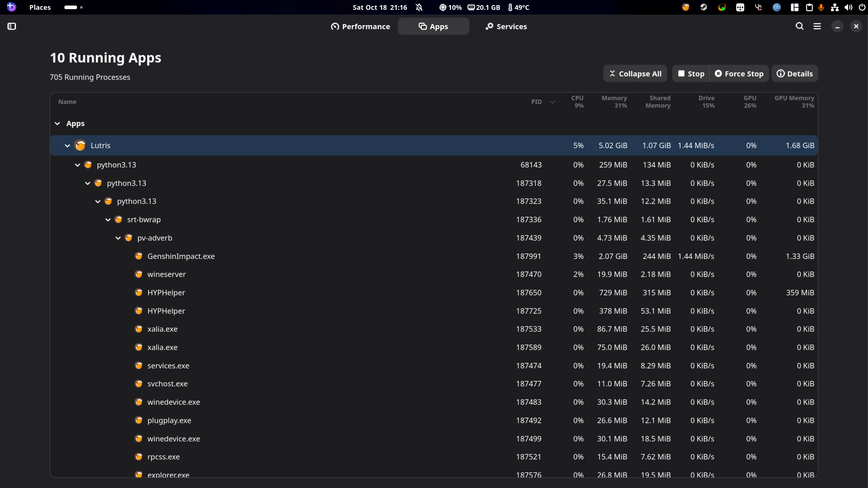Open the volume speaker tray icon
Viewport: 868px width, 488px height.
[848, 7]
